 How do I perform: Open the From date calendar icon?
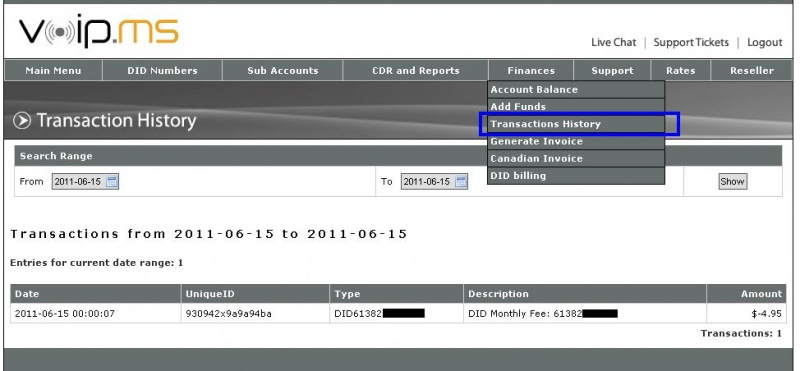(x=112, y=182)
